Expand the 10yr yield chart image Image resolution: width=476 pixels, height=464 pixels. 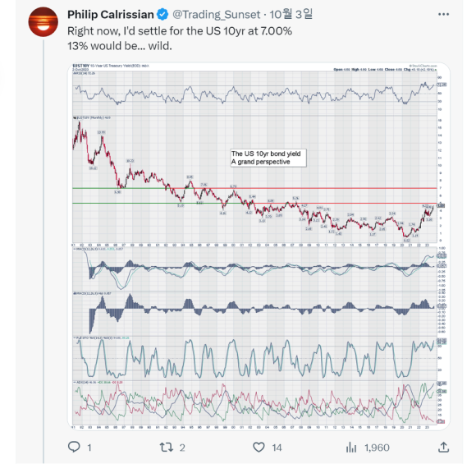(x=259, y=246)
